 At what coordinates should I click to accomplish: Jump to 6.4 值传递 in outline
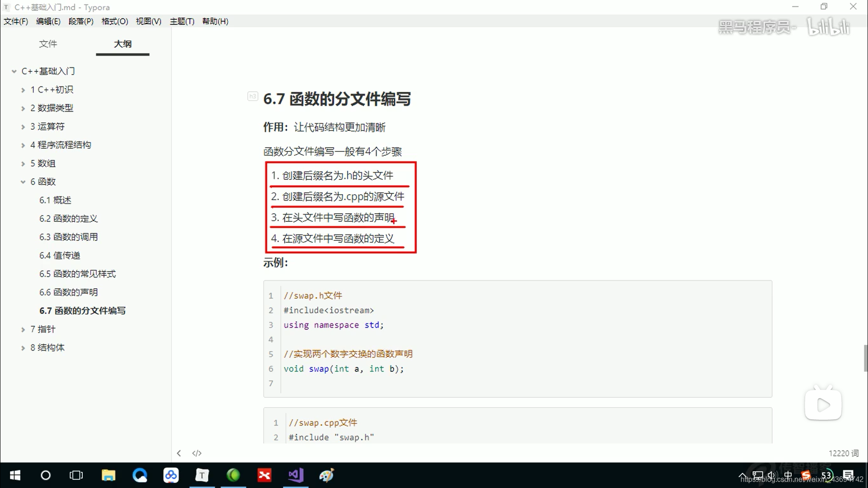point(60,256)
